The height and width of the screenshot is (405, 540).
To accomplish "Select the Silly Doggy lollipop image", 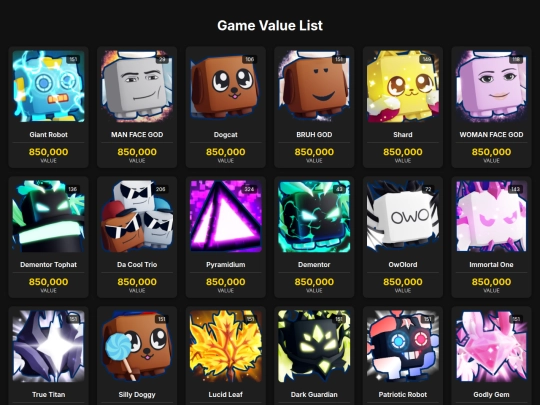I will coord(137,346).
